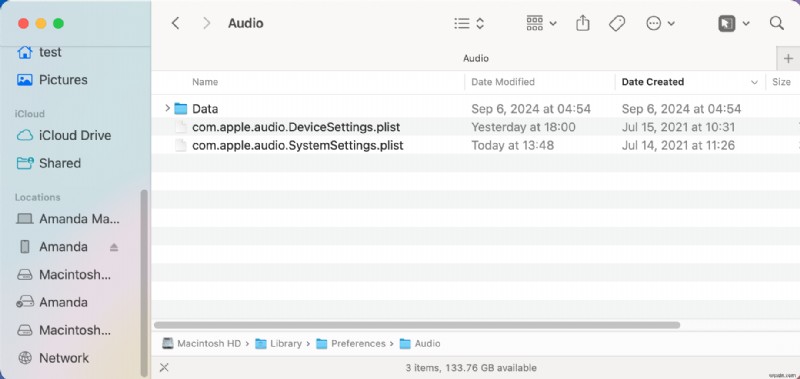This screenshot has height=379, width=800.
Task: Expand the Data folder disclosure triangle
Action: tap(167, 108)
